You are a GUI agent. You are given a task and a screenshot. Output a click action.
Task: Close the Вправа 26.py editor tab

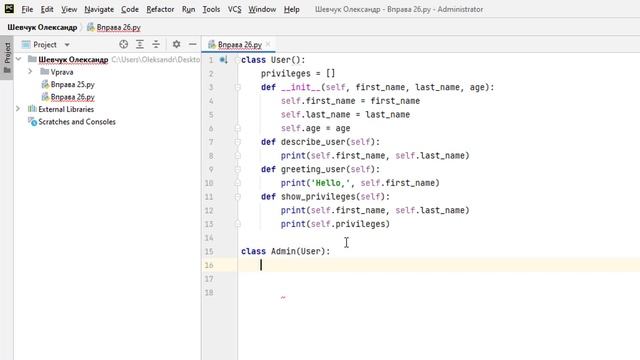268,44
